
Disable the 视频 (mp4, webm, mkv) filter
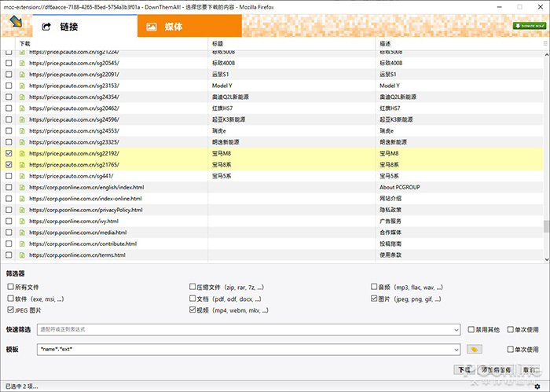point(192,310)
